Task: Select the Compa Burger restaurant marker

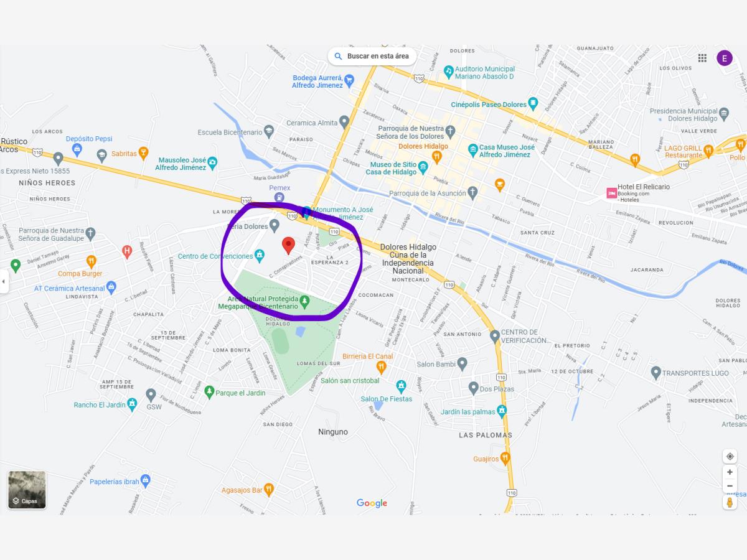Action: pyautogui.click(x=92, y=261)
